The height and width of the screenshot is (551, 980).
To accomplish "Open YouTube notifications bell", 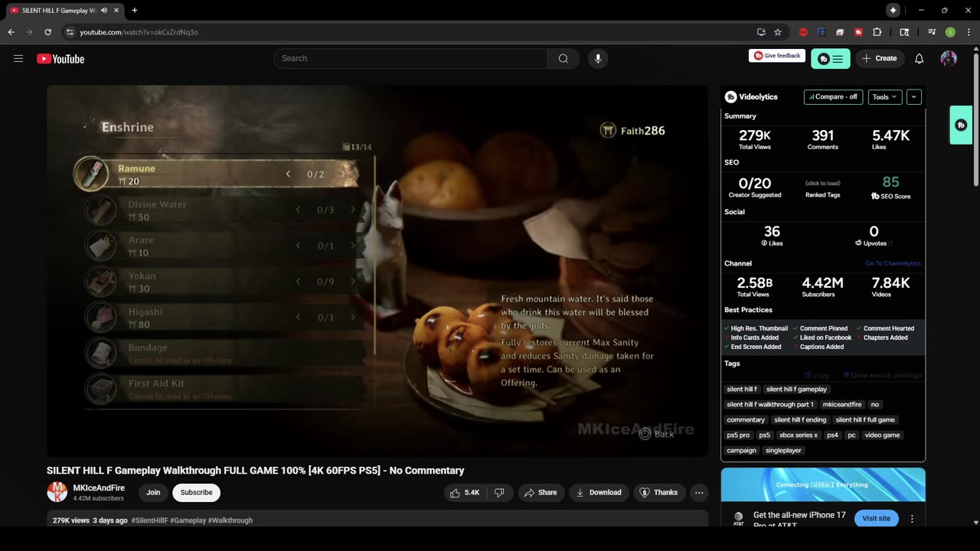I will point(920,59).
